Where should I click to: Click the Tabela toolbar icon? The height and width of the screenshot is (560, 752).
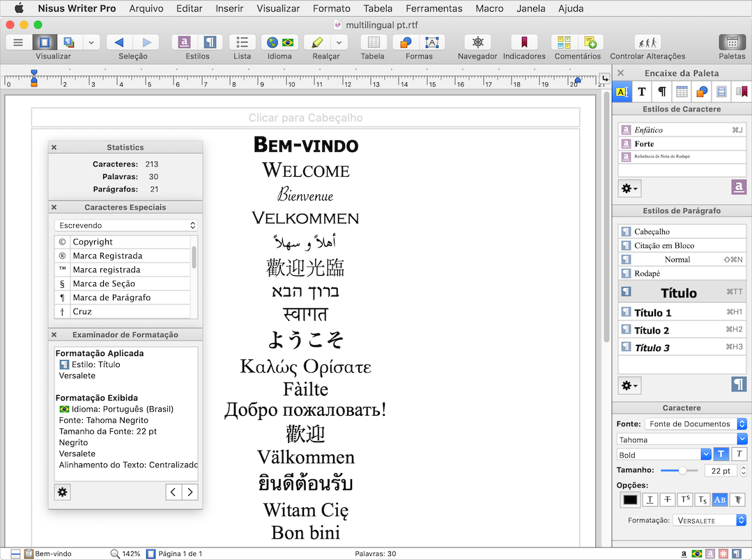click(373, 42)
